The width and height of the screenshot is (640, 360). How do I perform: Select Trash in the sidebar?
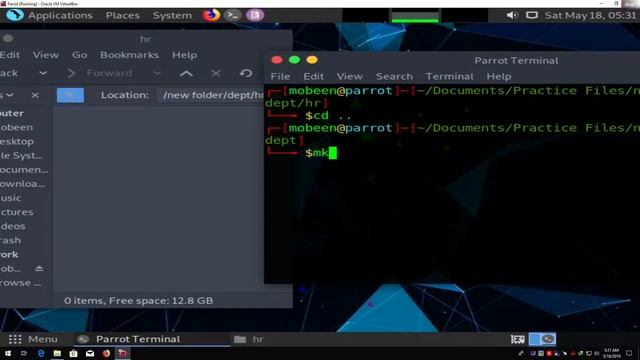click(11, 240)
